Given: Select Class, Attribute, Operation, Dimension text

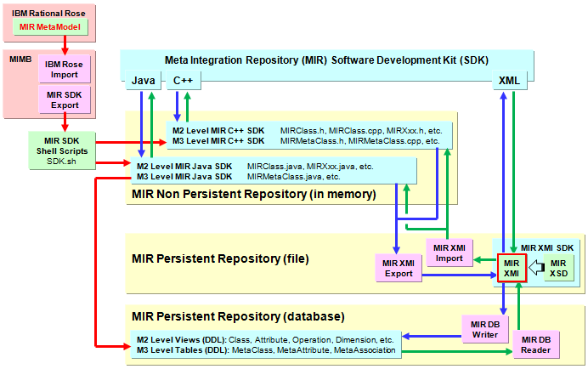Looking at the screenshot, I should [311, 340].
